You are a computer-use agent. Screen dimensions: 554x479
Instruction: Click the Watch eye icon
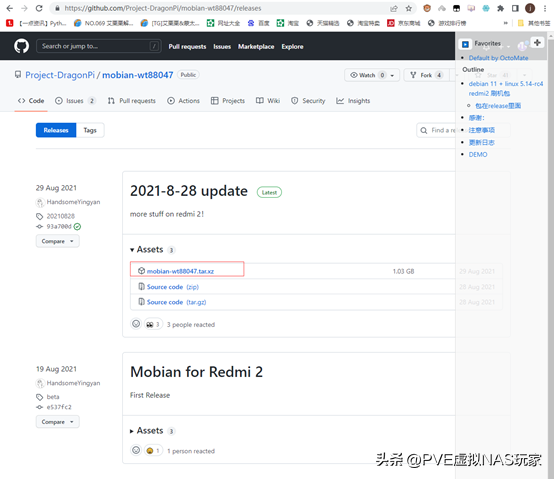pos(354,75)
